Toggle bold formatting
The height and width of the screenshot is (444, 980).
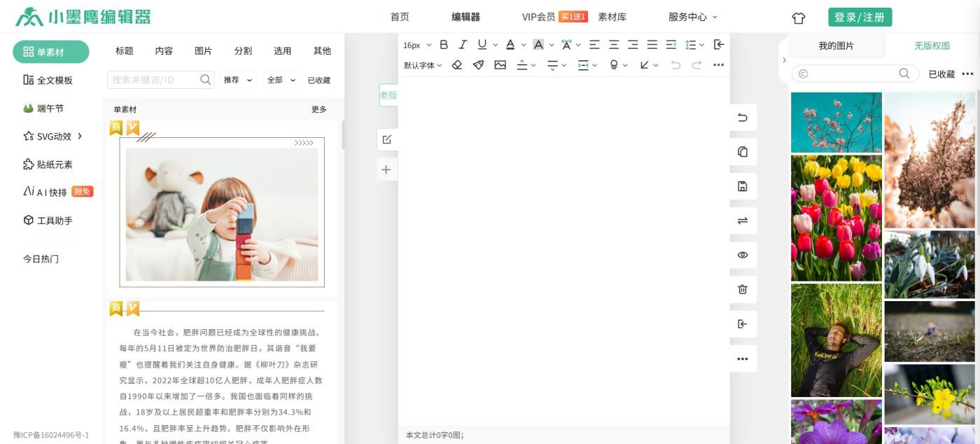pyautogui.click(x=443, y=44)
